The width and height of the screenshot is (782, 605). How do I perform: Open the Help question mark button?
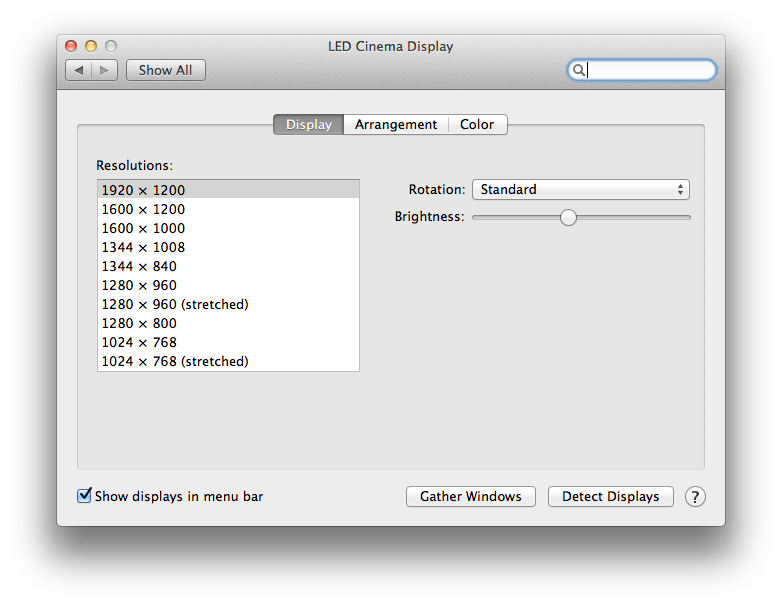695,497
